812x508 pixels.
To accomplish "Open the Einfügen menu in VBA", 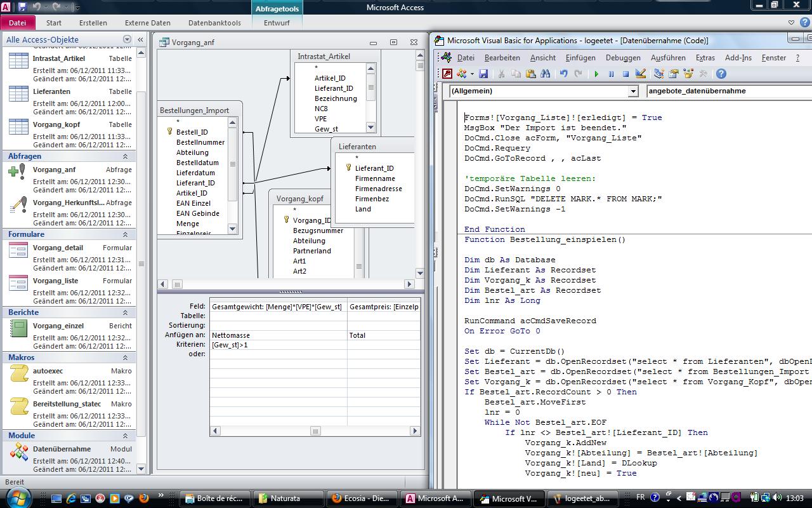I will coord(580,57).
